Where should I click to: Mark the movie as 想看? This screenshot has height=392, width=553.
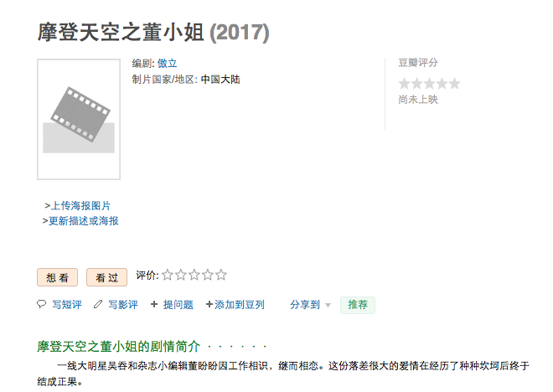coord(58,277)
